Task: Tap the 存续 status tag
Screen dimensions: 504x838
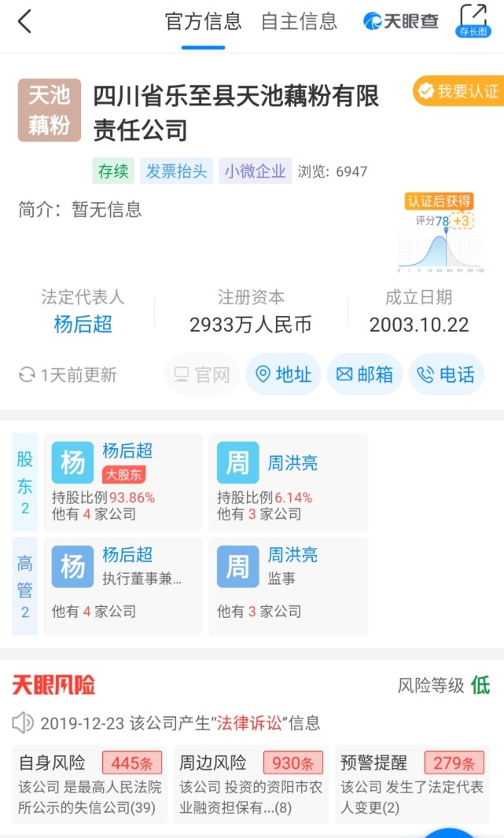Action: [113, 171]
